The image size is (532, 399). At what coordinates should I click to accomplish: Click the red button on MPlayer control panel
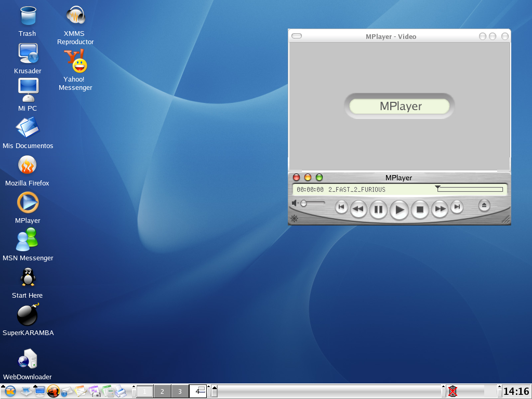click(296, 178)
